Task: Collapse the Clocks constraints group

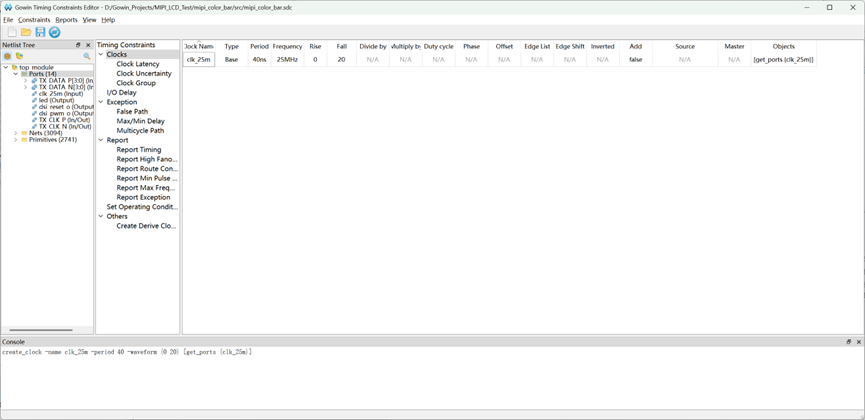Action: pos(101,55)
